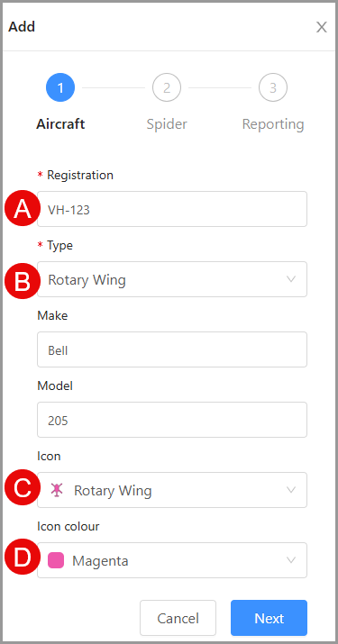Viewport: 338px width, 644px height.
Task: Click the red A annotation marker
Action: [23, 208]
